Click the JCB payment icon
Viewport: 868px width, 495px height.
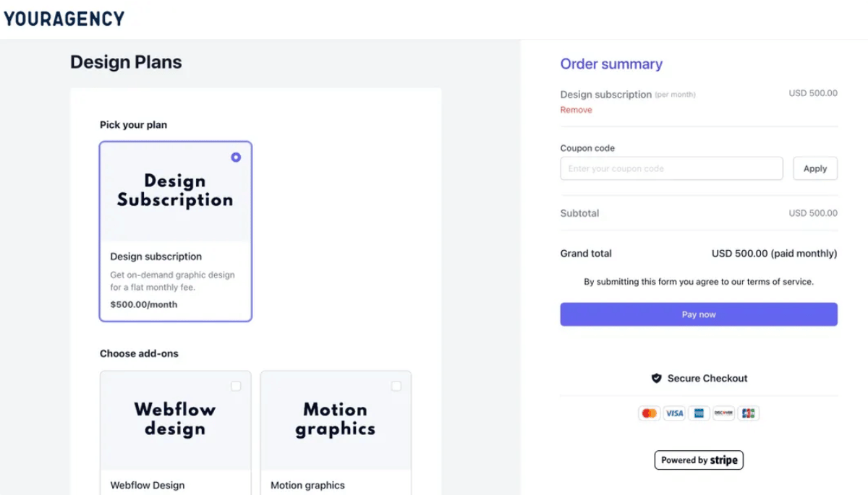coord(749,413)
